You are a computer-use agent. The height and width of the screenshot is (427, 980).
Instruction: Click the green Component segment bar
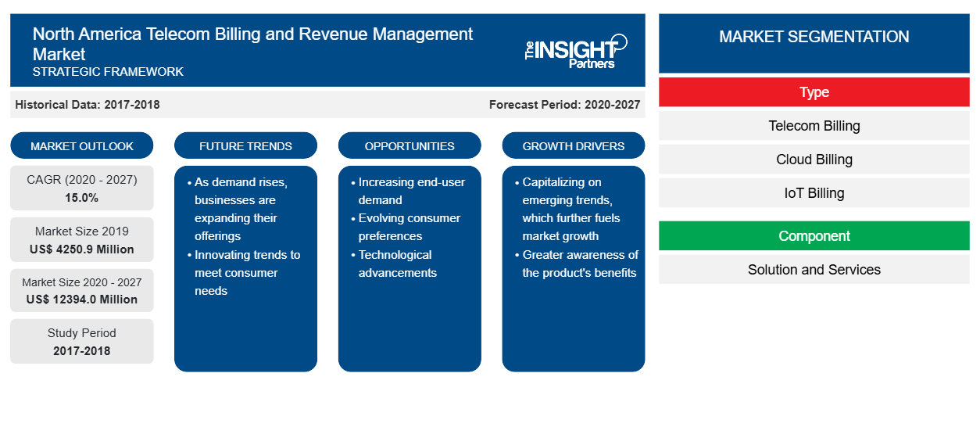pyautogui.click(x=814, y=236)
